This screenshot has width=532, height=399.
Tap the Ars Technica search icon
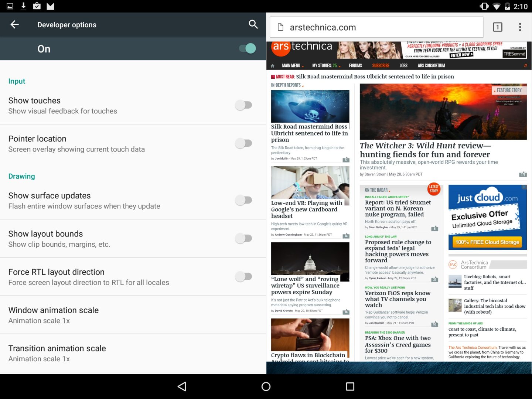525,65
